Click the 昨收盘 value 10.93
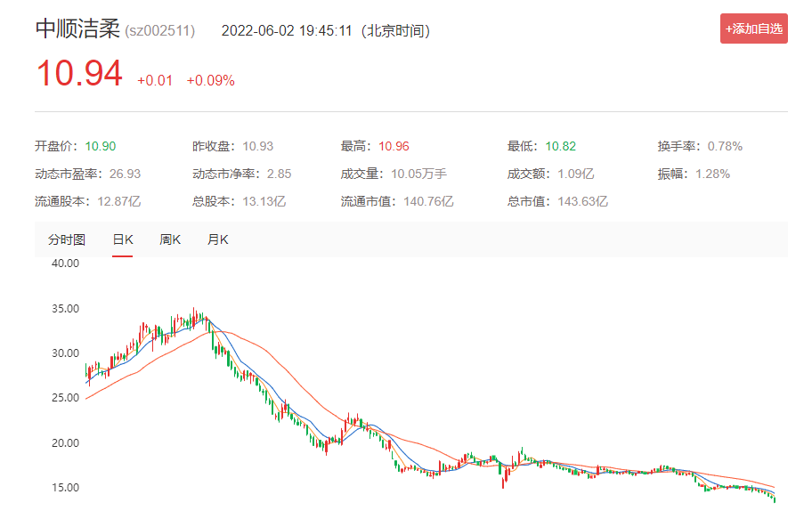Screen dimensions: 812x527 (258, 147)
